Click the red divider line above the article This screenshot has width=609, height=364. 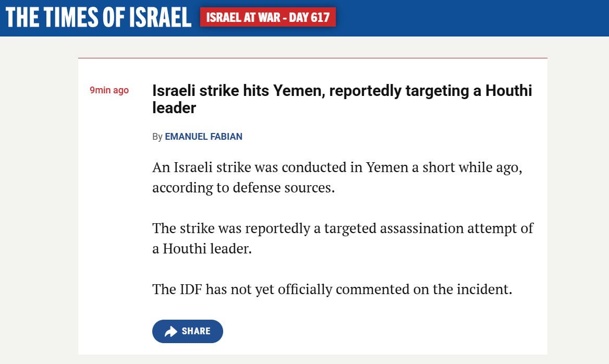[x=313, y=58]
